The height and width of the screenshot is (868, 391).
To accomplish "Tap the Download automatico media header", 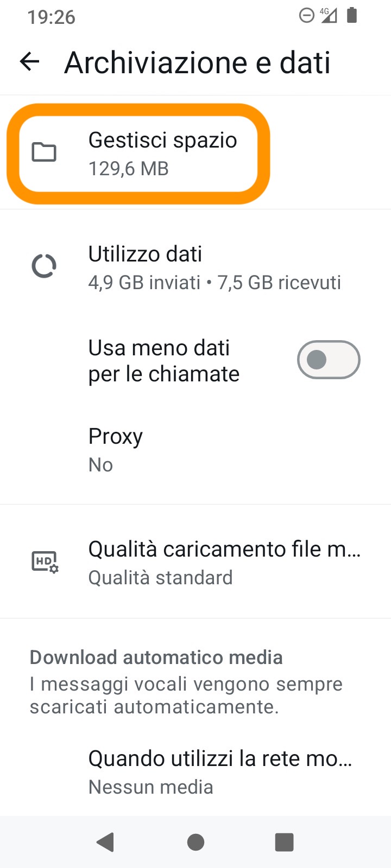I will [x=156, y=658].
